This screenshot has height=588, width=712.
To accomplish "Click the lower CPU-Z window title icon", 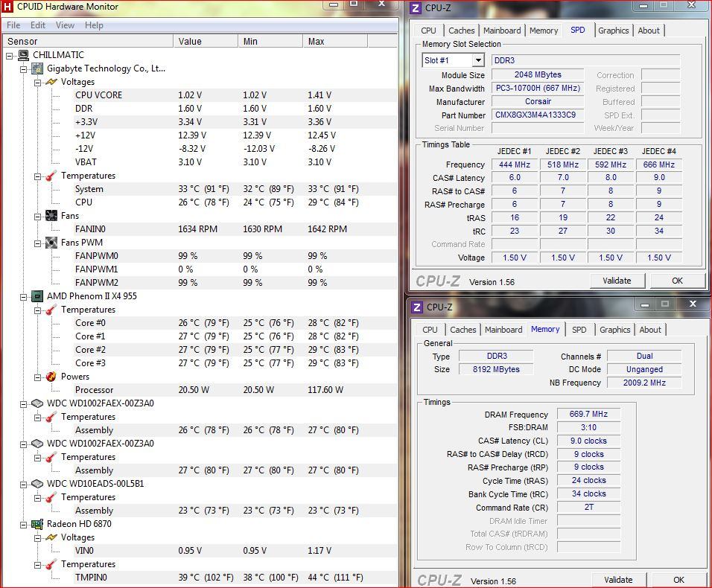I will point(417,307).
